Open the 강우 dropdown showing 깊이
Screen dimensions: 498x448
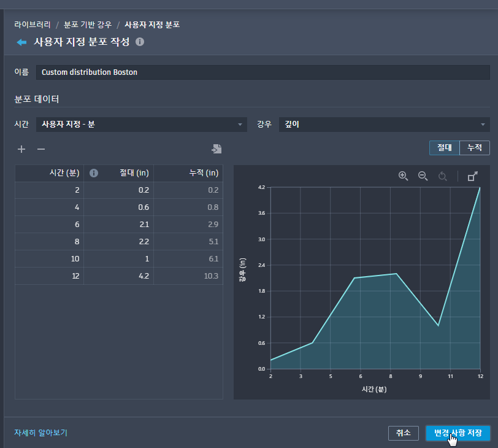(x=385, y=125)
